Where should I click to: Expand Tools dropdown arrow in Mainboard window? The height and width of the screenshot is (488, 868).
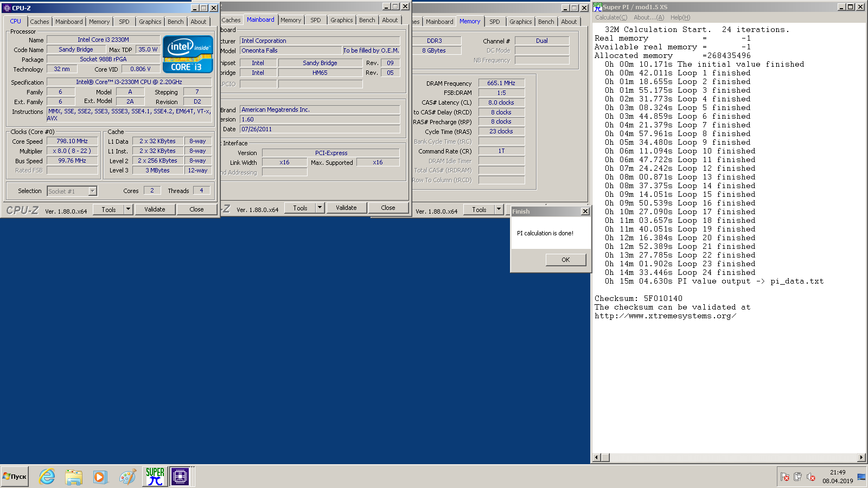320,208
